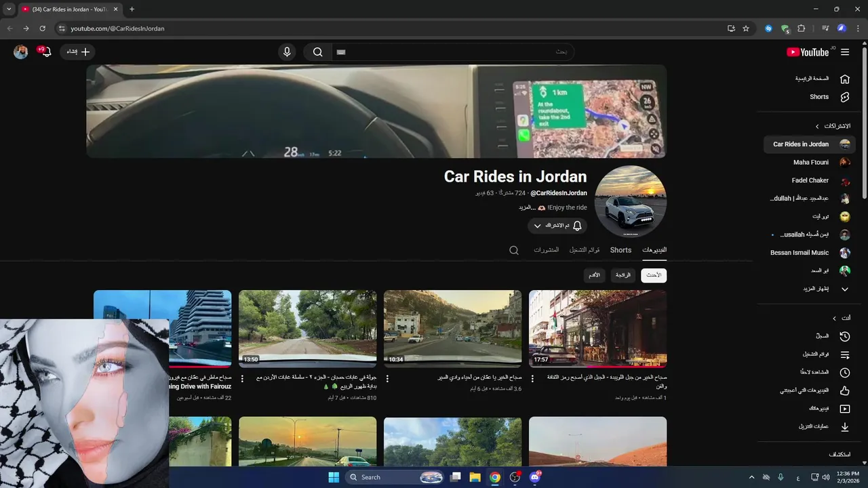868x488 pixels.
Task: Reload the page
Action: [x=42, y=28]
